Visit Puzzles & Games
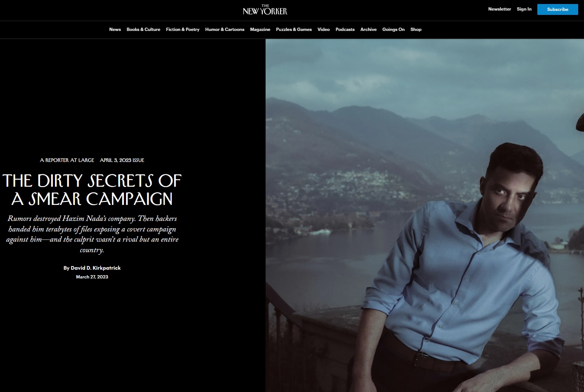Image resolution: width=584 pixels, height=392 pixels. tap(294, 29)
